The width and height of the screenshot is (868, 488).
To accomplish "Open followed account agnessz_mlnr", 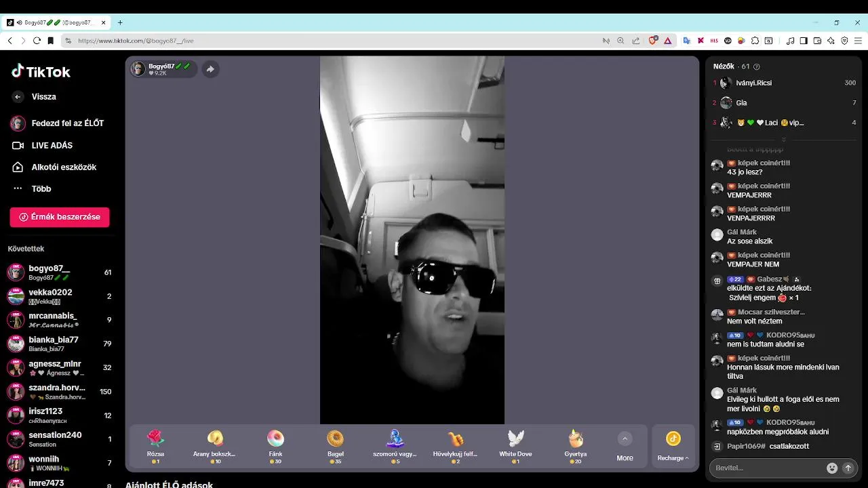I will click(60, 368).
